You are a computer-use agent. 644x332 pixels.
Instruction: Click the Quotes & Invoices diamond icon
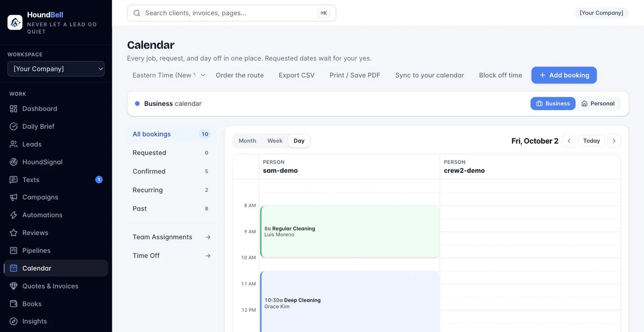[14, 286]
